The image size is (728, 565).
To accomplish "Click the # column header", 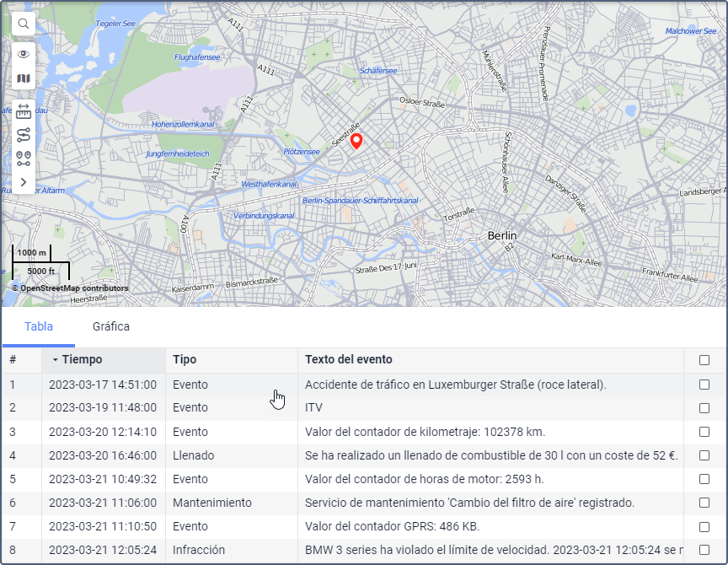I will pos(22,359).
